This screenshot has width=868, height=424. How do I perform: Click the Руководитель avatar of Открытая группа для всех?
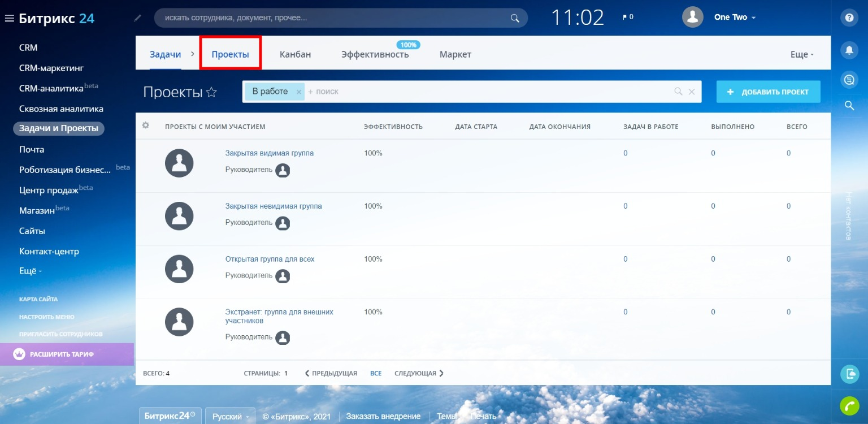point(283,276)
